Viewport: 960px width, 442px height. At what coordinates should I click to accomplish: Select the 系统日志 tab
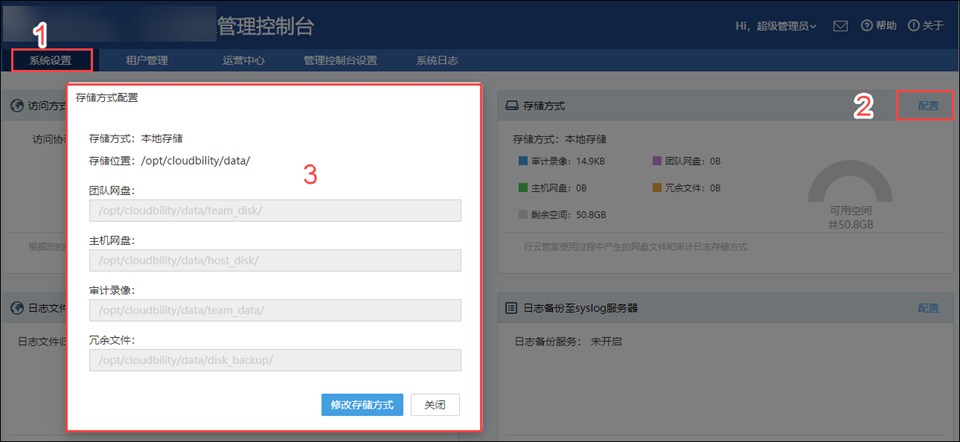pos(437,61)
